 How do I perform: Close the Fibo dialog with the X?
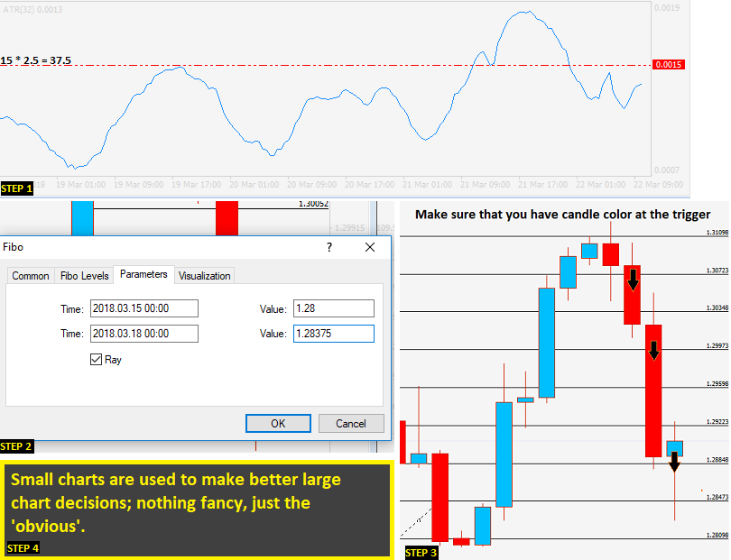click(x=370, y=247)
